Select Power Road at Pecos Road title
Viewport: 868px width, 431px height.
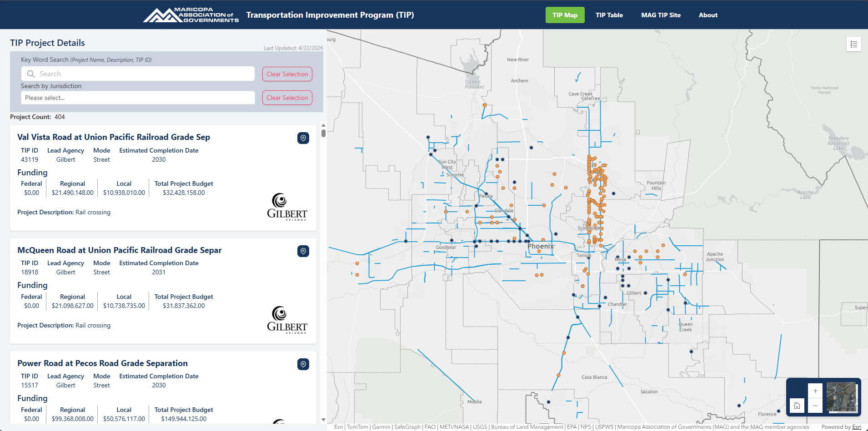coord(102,363)
